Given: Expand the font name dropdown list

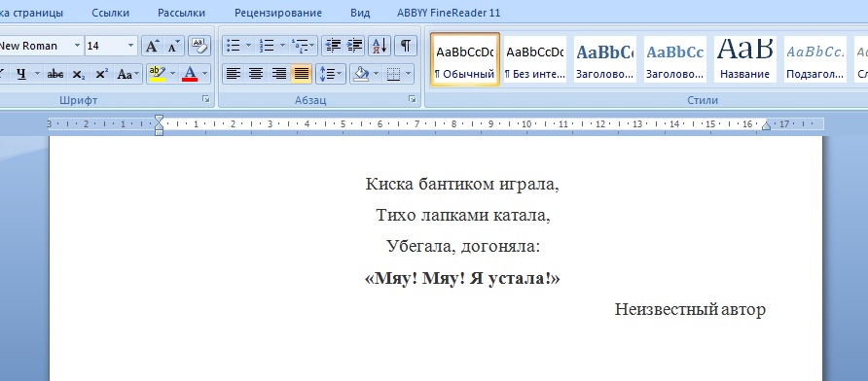Looking at the screenshot, I should click(77, 47).
